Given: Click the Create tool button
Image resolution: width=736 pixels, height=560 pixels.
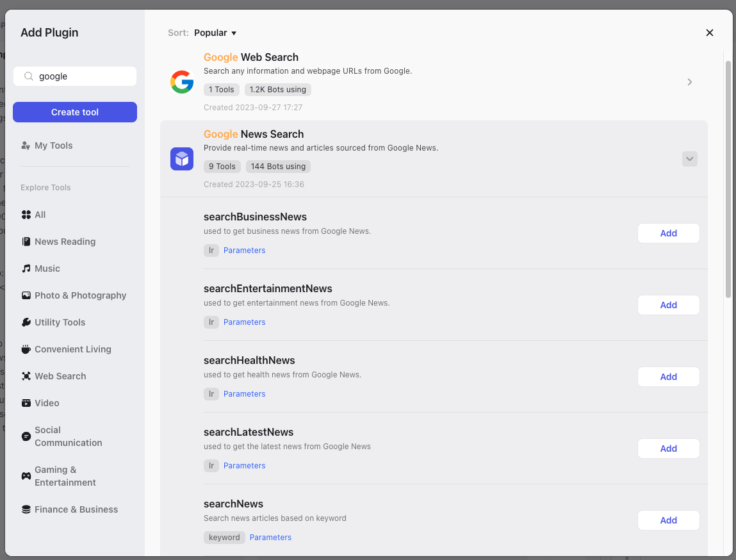Looking at the screenshot, I should (x=74, y=112).
